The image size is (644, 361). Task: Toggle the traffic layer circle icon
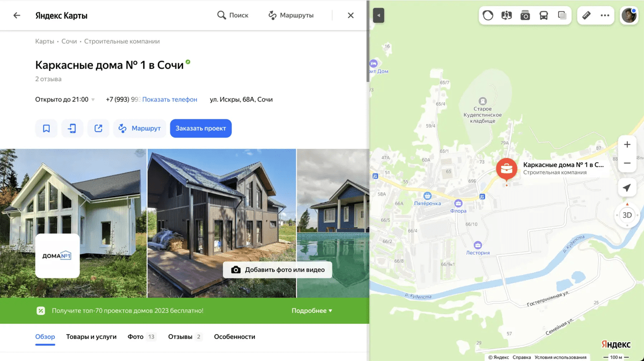(x=488, y=16)
